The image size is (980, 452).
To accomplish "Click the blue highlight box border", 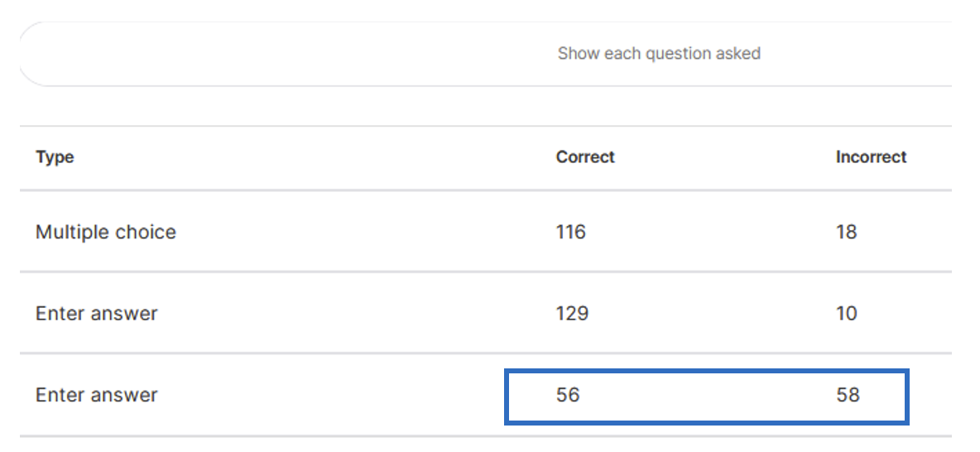I will click(x=706, y=371).
